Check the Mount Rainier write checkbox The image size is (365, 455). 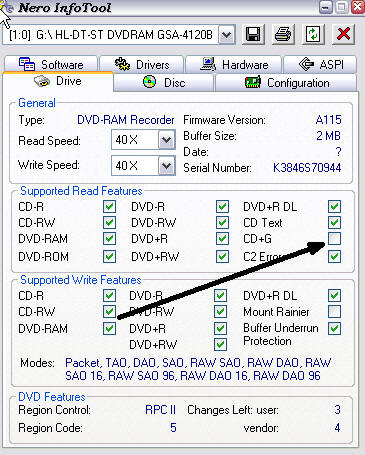tap(334, 312)
